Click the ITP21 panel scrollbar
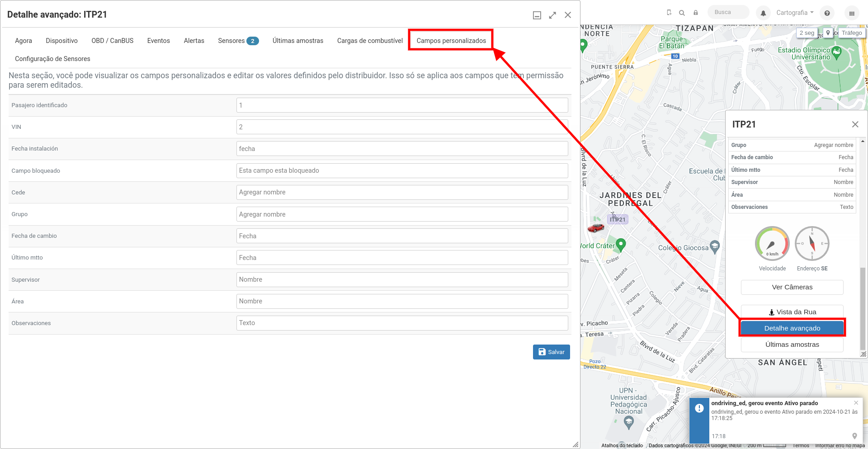This screenshot has height=449, width=868. (863, 307)
